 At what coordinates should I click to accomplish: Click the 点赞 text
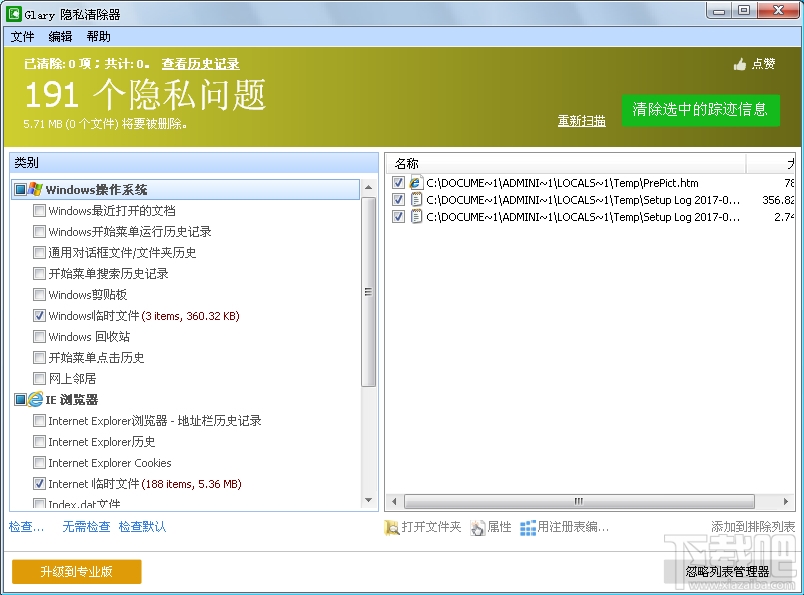[x=763, y=64]
